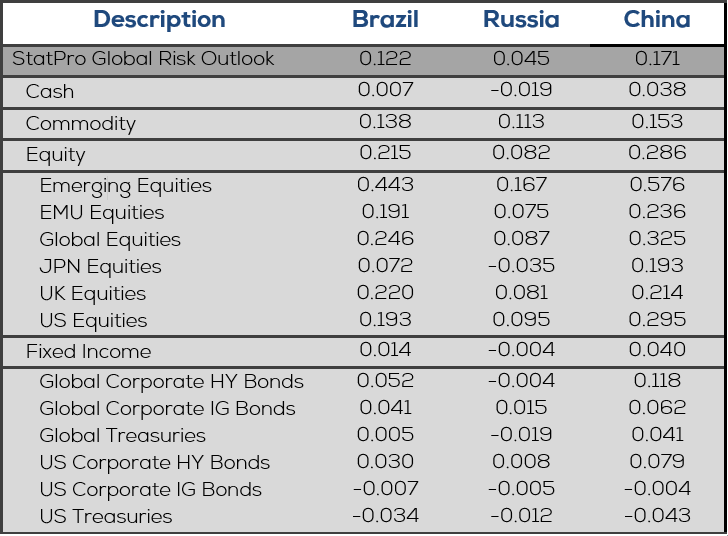Image resolution: width=728 pixels, height=536 pixels.
Task: Select the JPN Equities row label
Action: coord(100,267)
